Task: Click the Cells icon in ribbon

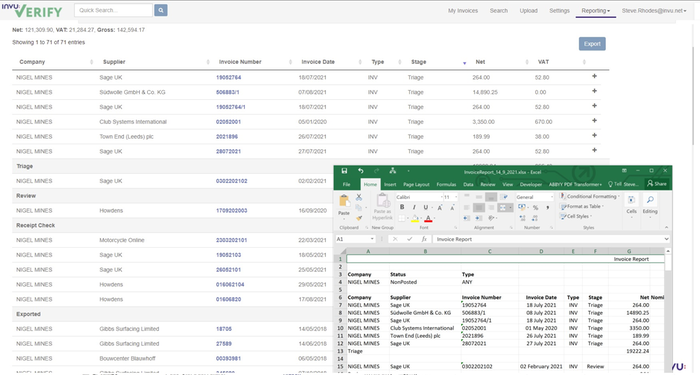Action: pyautogui.click(x=631, y=200)
